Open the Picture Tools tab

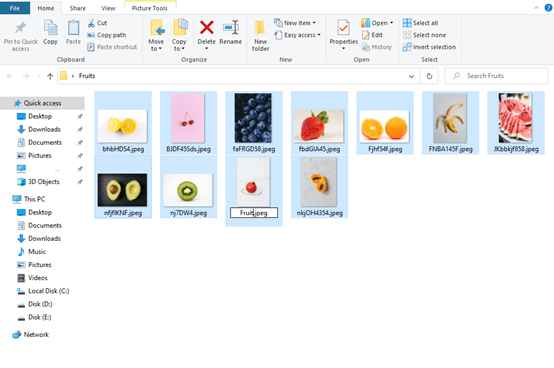click(x=150, y=8)
